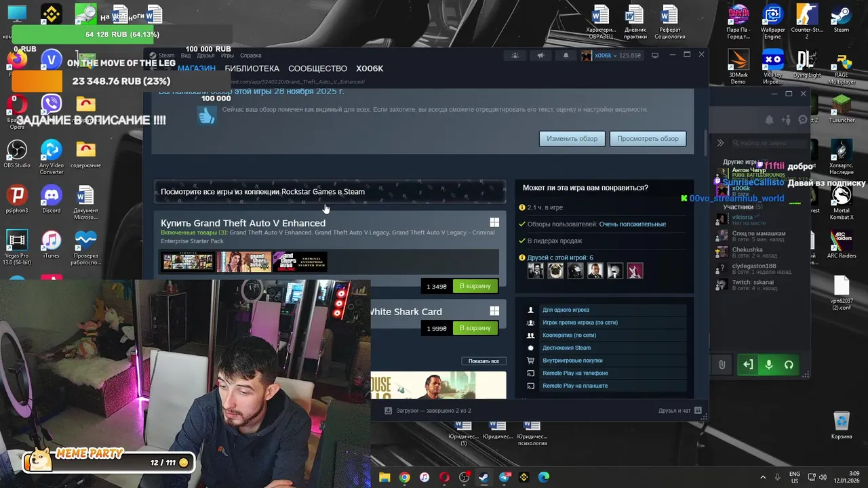This screenshot has width=868, height=488.
Task: Open Wallpaper Engine desktop shortcut
Action: point(772,22)
